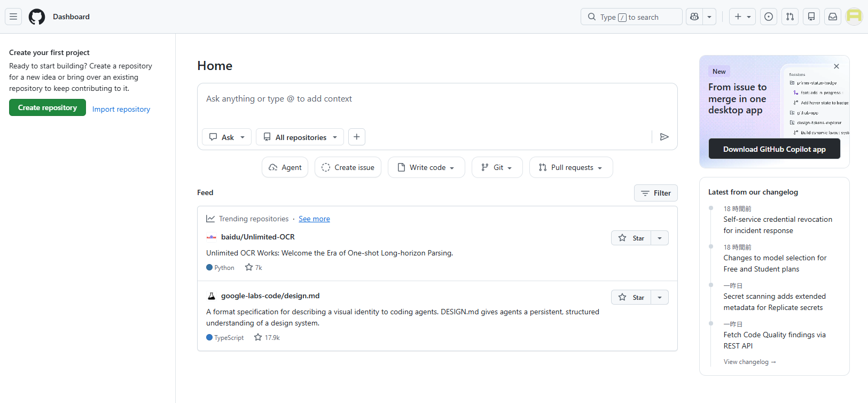The height and width of the screenshot is (403, 868).
Task: Open the Repositories icon in header
Action: [x=811, y=17]
